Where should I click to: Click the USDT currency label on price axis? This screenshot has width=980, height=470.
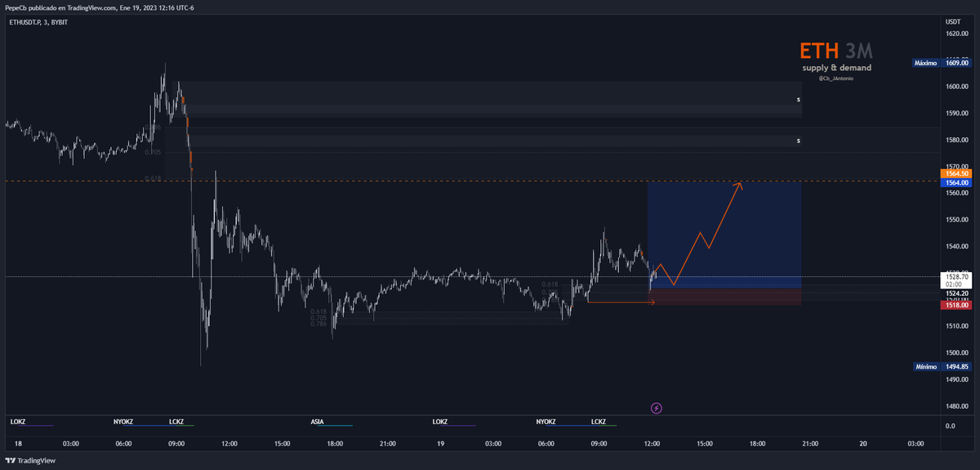952,21
